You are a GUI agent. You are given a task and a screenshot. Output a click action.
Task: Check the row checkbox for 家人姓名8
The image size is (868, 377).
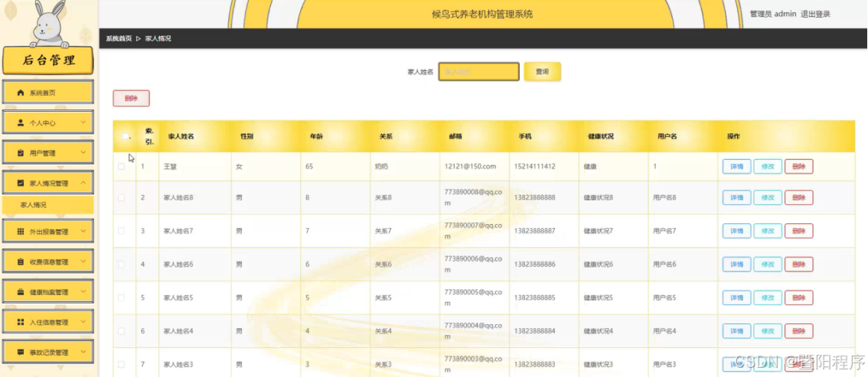[x=121, y=198]
